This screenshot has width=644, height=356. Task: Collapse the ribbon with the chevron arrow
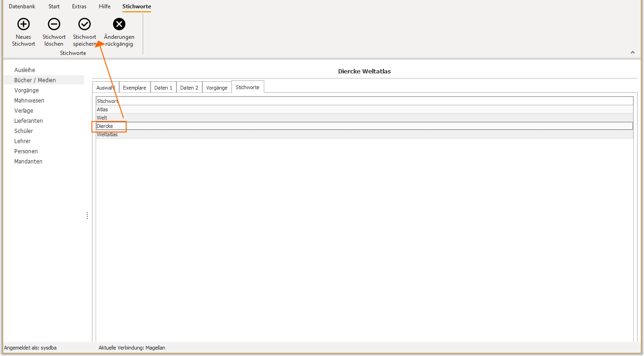[633, 53]
